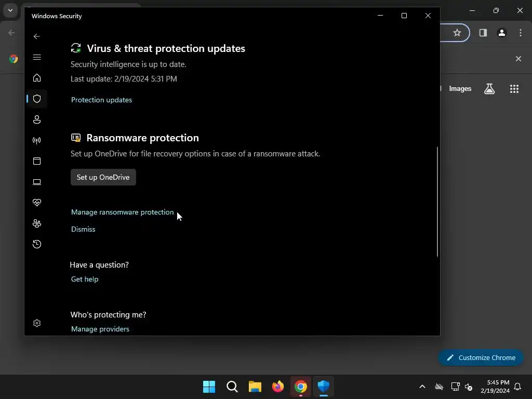Screen dimensions: 532x399
Task: Open Family options sidebar icon
Action: [x=37, y=223]
